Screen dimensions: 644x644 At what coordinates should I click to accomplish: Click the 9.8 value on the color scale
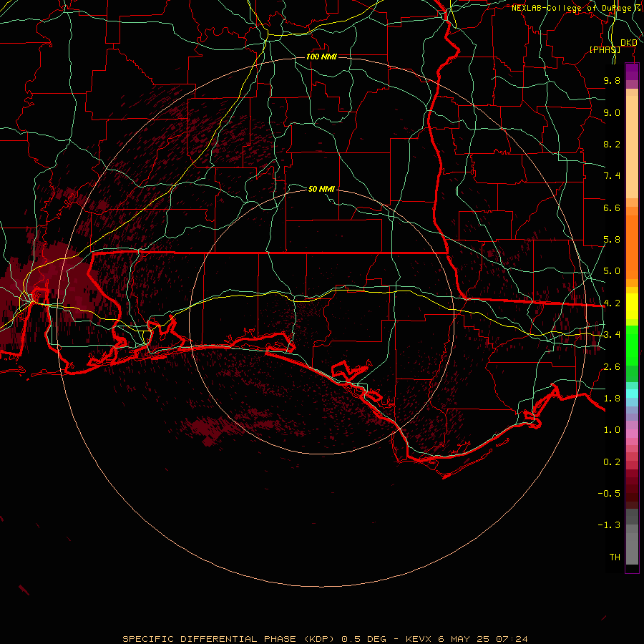612,80
